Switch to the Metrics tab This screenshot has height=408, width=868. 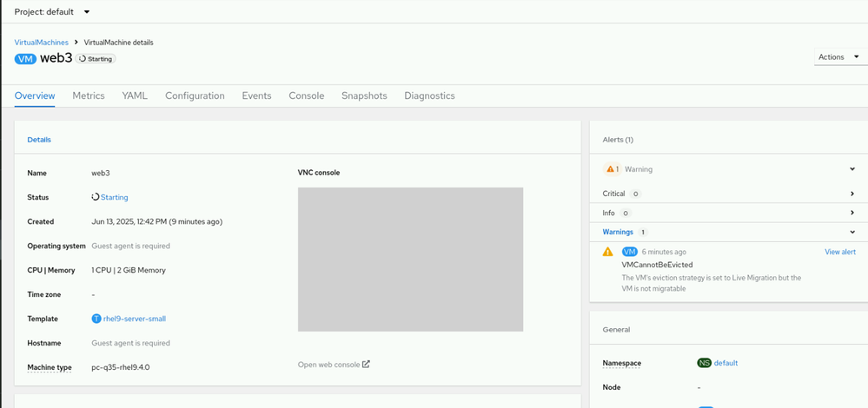coord(89,95)
